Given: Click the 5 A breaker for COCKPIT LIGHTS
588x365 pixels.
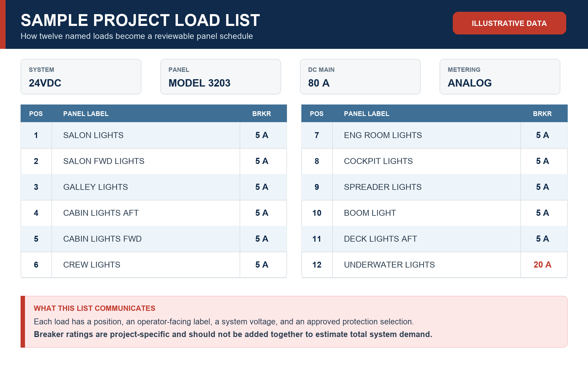Looking at the screenshot, I should coord(542,161).
